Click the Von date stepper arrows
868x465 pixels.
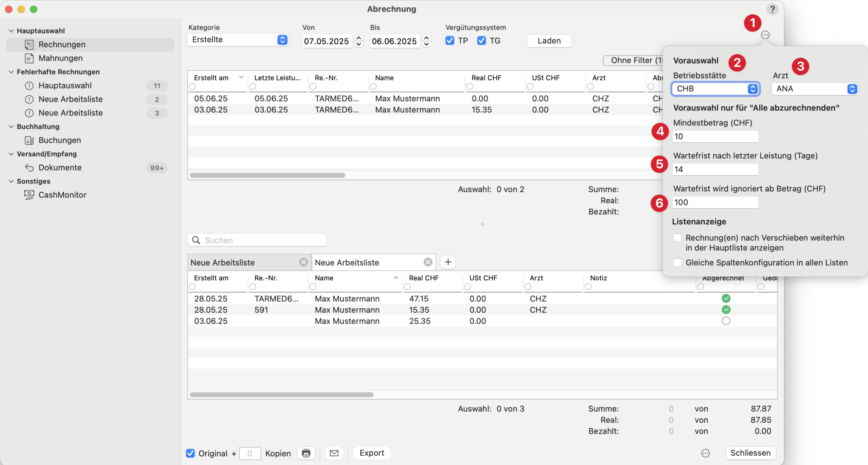(x=359, y=41)
